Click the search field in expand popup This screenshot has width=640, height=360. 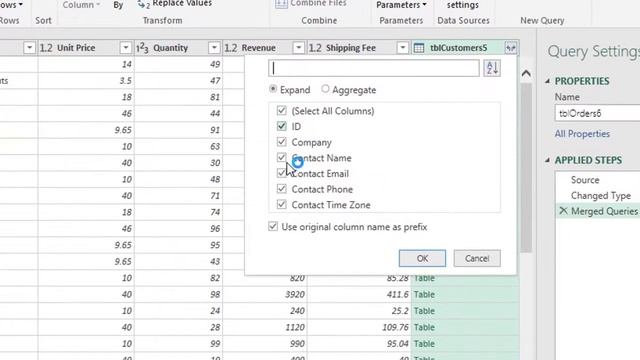click(x=373, y=68)
